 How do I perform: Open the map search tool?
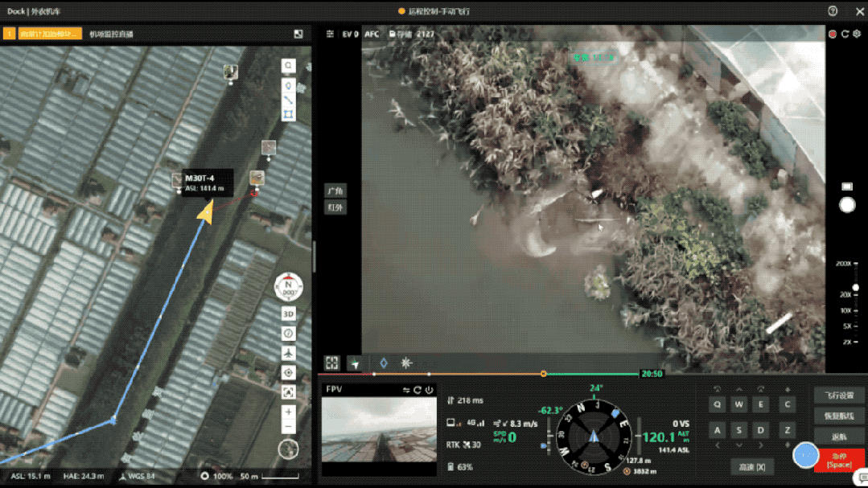tap(289, 66)
